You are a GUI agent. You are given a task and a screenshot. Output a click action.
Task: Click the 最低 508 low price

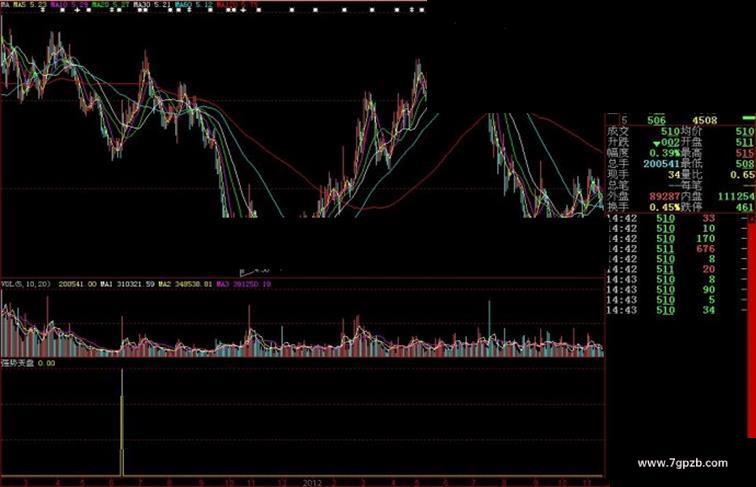[744, 164]
